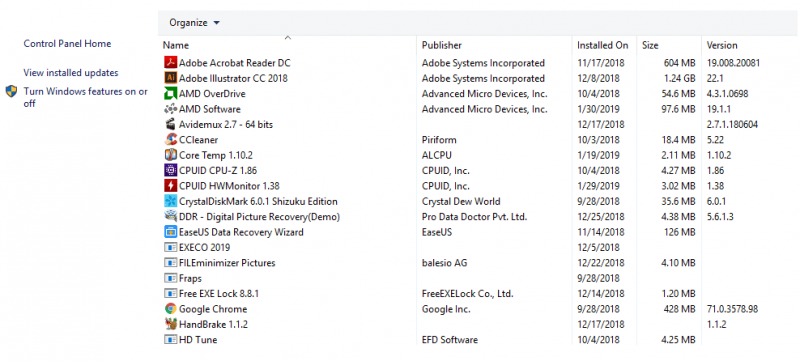Image resolution: width=800 pixels, height=361 pixels.
Task: Click the CPUID HWMonitor 1.38 icon
Action: click(170, 186)
